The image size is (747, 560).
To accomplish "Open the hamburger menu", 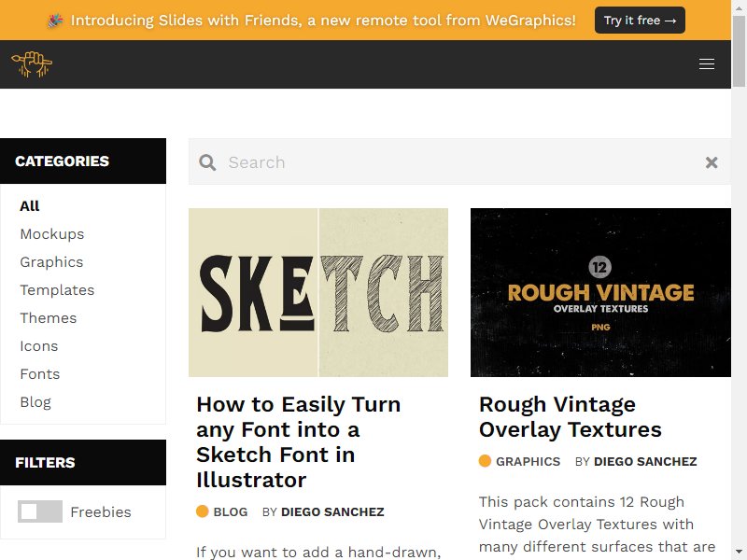I will pos(707,63).
